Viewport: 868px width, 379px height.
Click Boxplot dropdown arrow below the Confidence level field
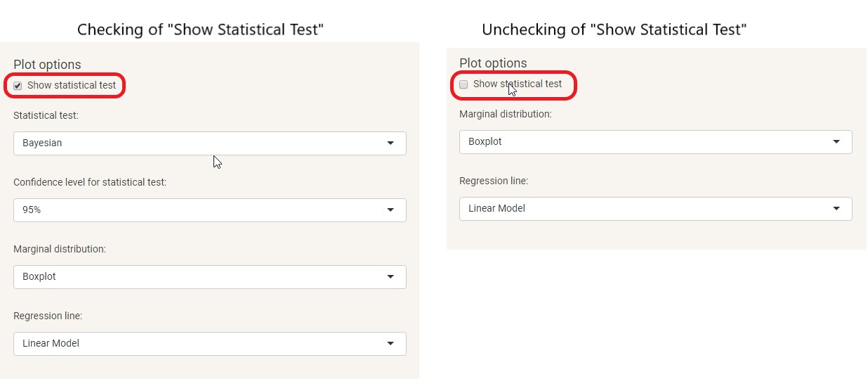tap(390, 277)
